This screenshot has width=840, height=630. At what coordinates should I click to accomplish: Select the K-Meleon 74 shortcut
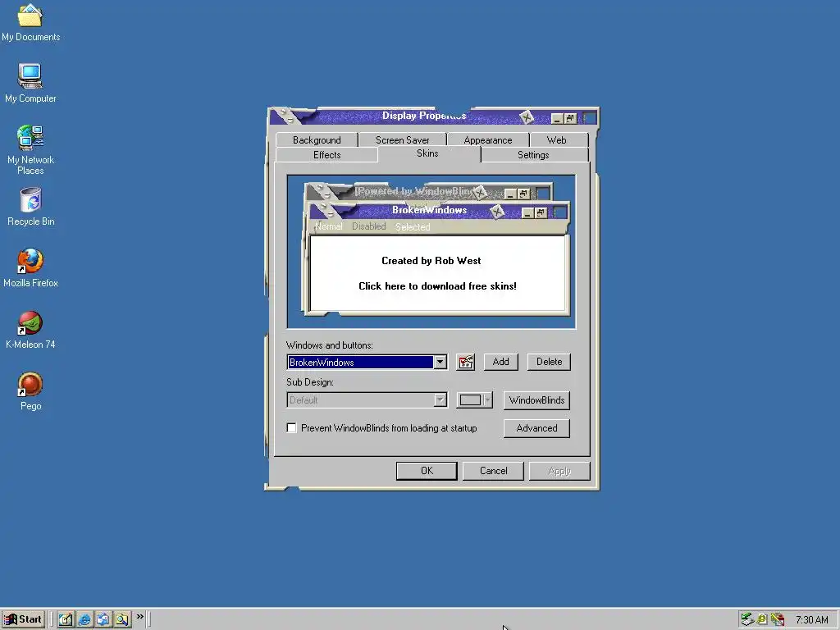[x=30, y=330]
